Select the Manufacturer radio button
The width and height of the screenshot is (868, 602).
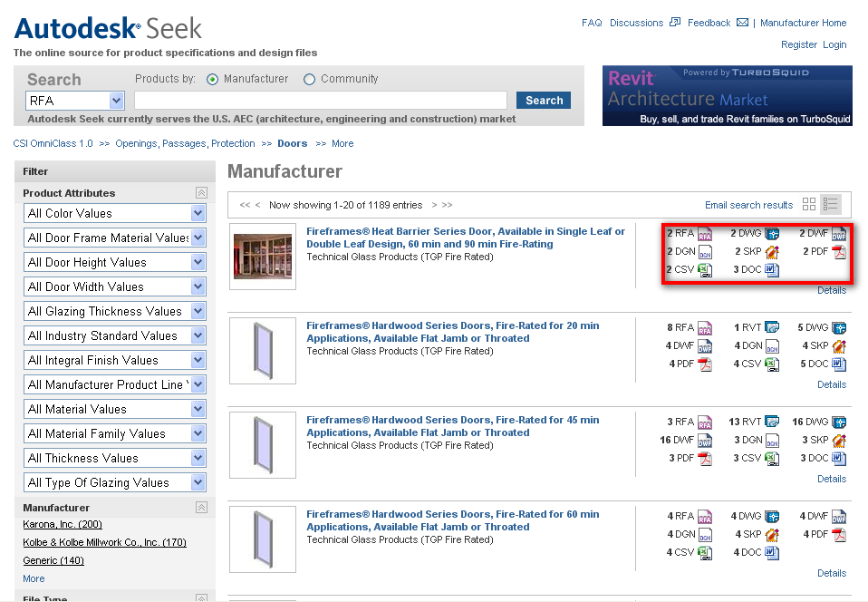(x=213, y=80)
